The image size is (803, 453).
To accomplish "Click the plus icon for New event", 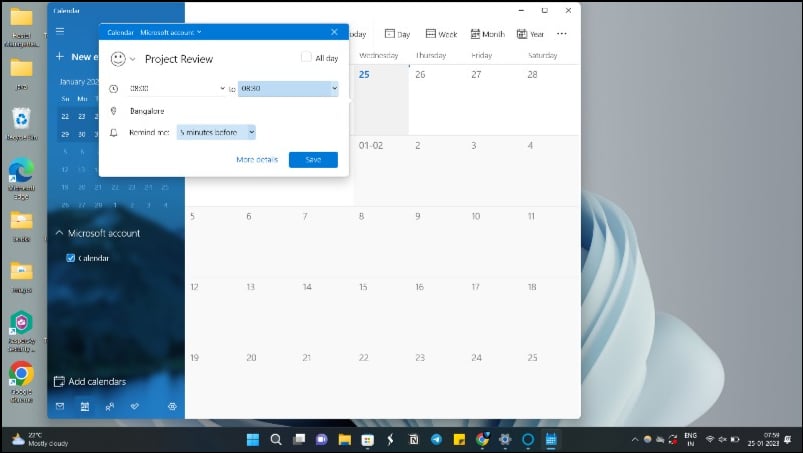I will (59, 56).
